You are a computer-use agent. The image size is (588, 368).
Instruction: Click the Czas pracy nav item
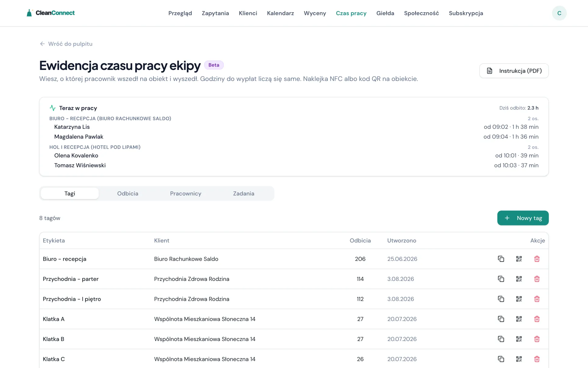pyautogui.click(x=351, y=13)
